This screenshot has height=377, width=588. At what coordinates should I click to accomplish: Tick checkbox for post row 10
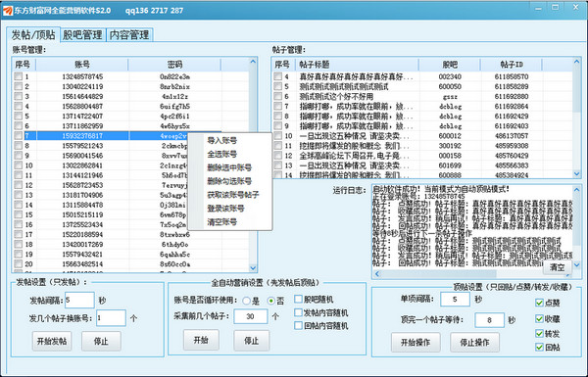[x=278, y=135]
